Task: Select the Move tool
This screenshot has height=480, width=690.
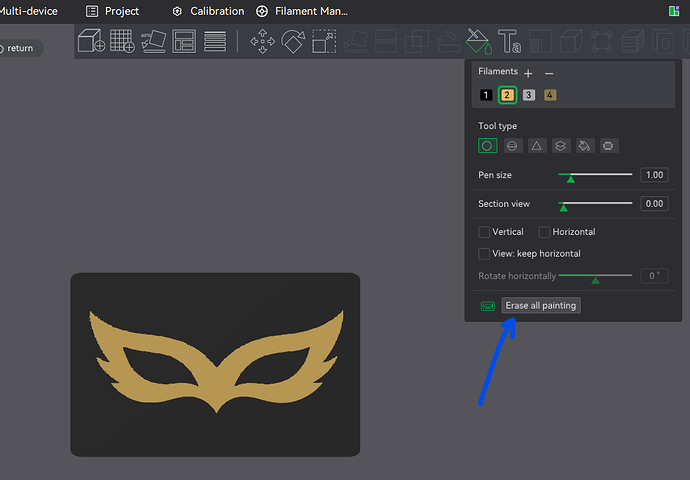Action: point(263,41)
